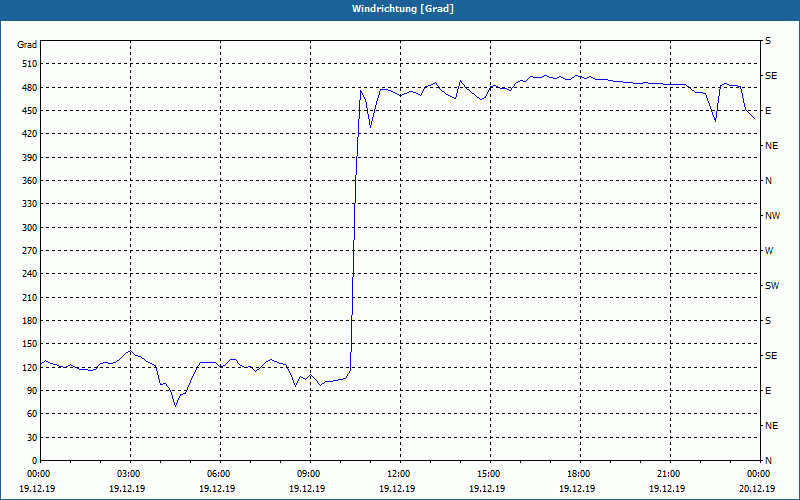800x500 pixels.
Task: Select the "SW" compass label
Action: pos(772,286)
